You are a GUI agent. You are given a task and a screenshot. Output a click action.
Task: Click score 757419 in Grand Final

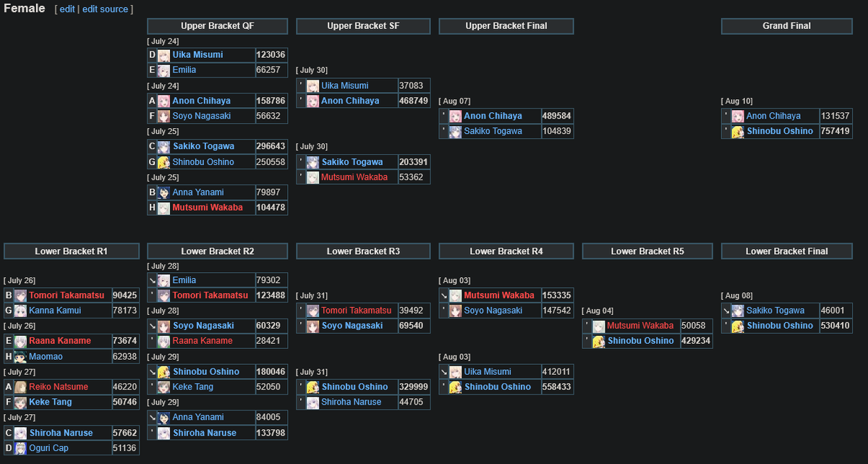point(835,132)
